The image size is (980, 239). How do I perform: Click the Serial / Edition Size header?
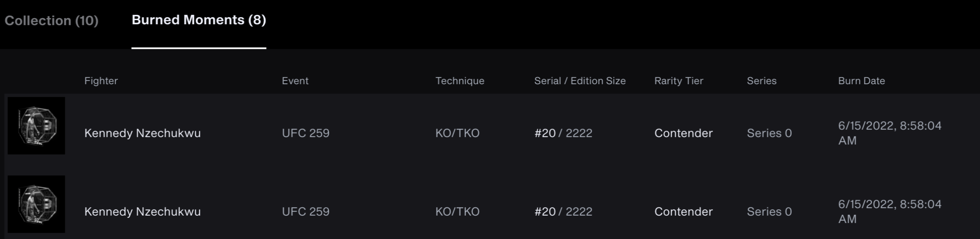[x=580, y=81]
